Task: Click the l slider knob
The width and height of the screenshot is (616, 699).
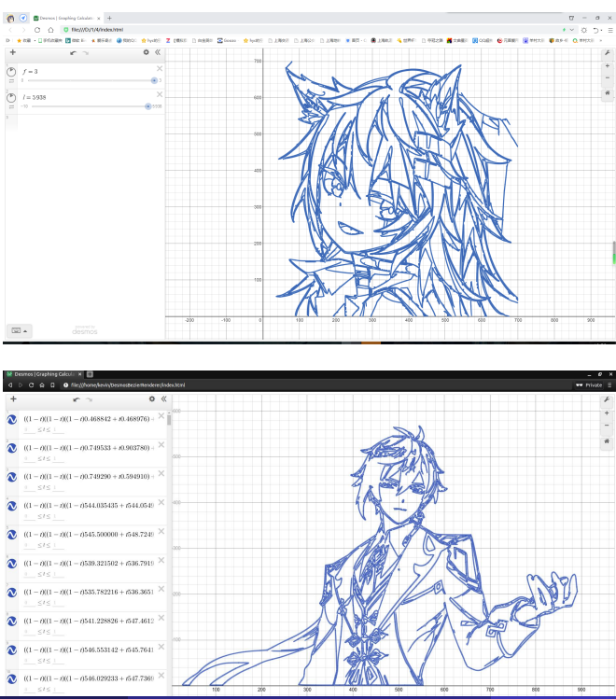Action: [x=148, y=106]
